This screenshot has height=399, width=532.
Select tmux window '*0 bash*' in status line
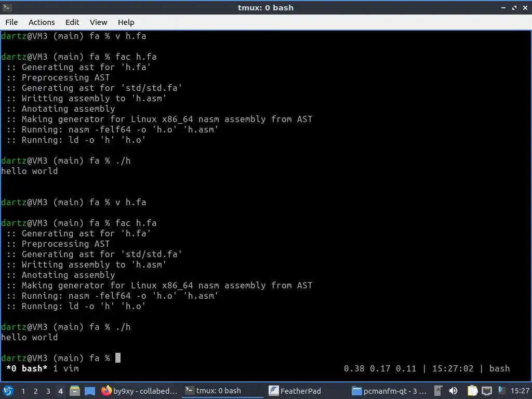[27, 368]
